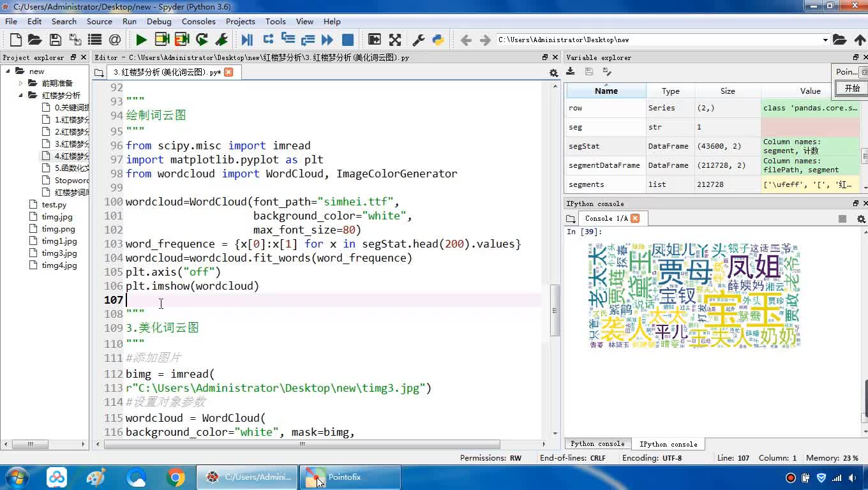
Task: Open Preferences via the wrench icon
Action: tap(419, 40)
